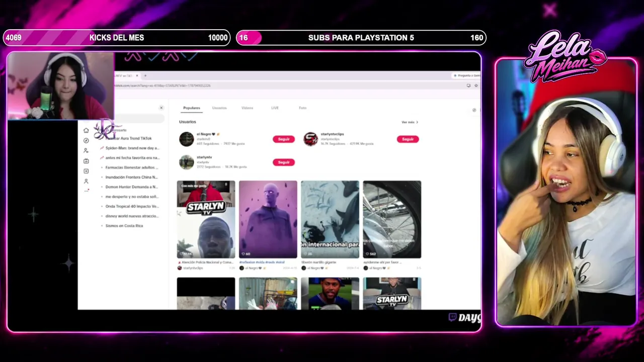
Task: Open starlyntvclips profile avatar
Action: [x=310, y=139]
